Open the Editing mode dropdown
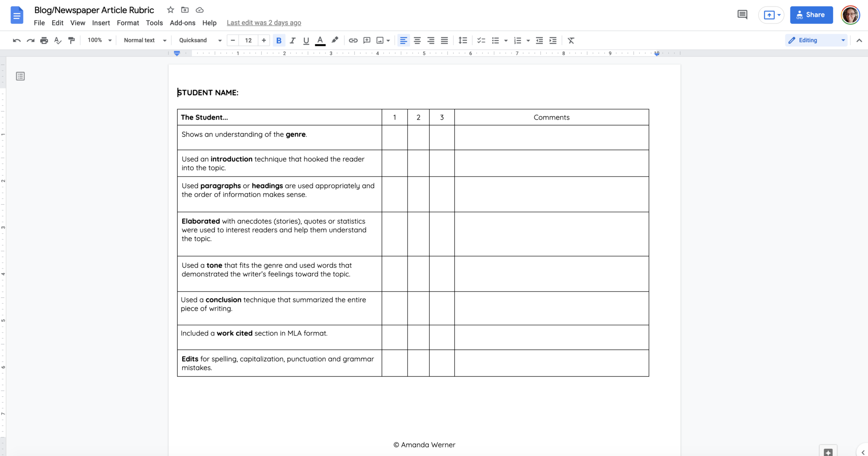Viewport: 868px width, 456px height. tap(815, 40)
